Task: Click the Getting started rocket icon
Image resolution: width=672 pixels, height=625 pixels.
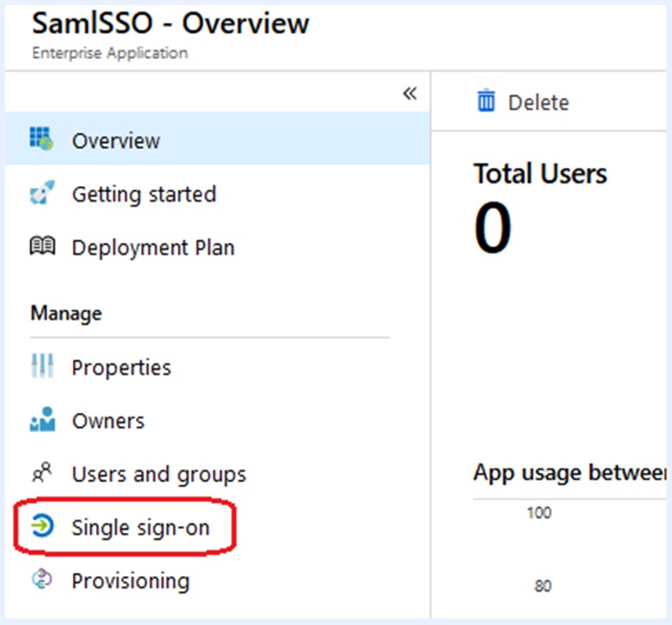Action: 42,194
